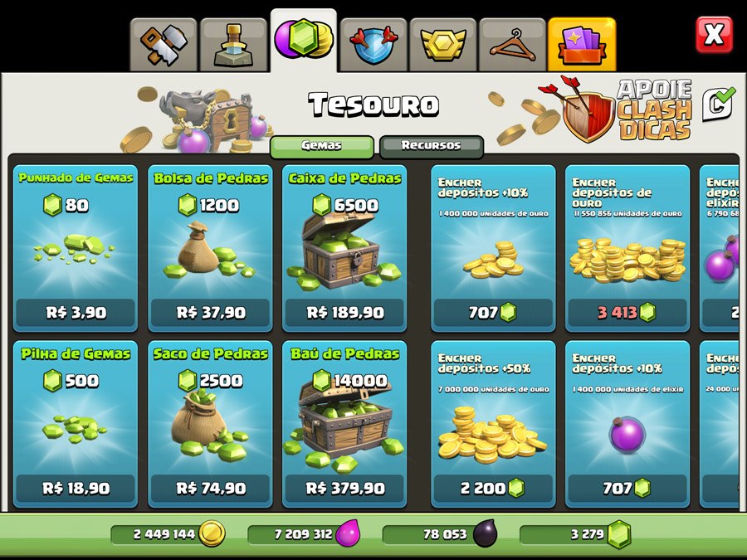Fill elixir storages +10% for 707 gems

(627, 424)
